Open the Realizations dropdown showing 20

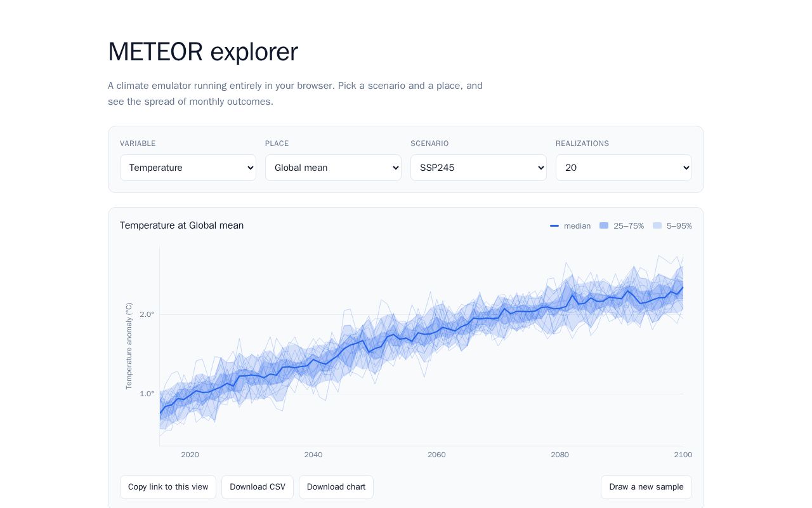click(624, 168)
